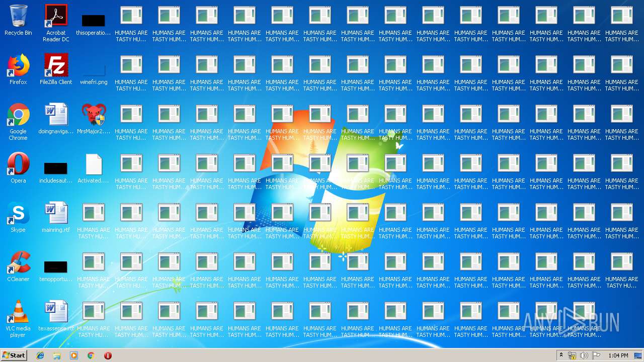Viewport: 644px width, 362px height.
Task: Open the Action Center flag icon
Action: point(596,355)
